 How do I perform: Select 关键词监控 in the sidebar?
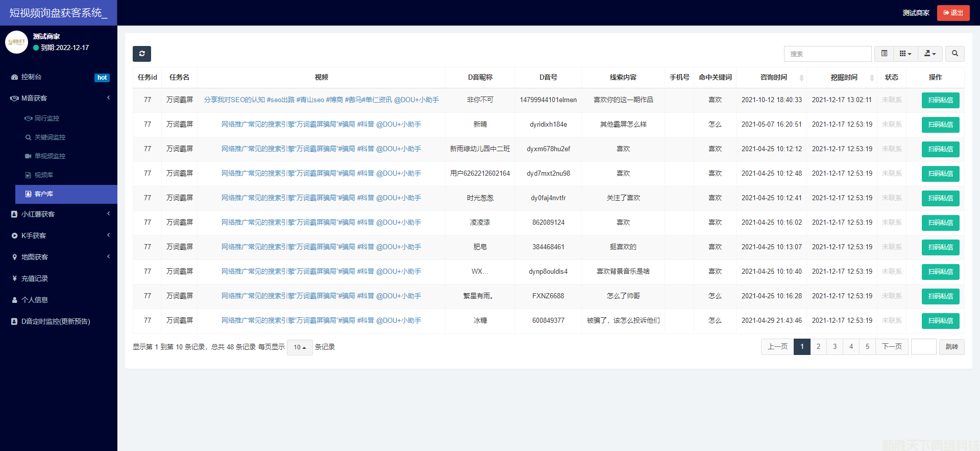coord(50,137)
